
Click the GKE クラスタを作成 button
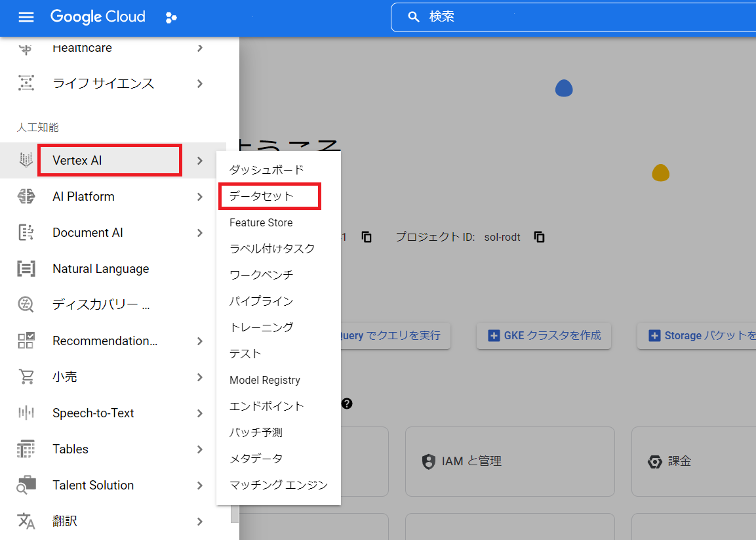[x=544, y=335]
